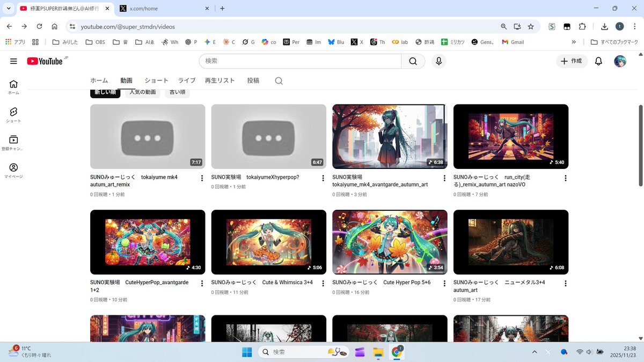Click the YouTube logo
The image size is (644, 362).
(x=46, y=61)
